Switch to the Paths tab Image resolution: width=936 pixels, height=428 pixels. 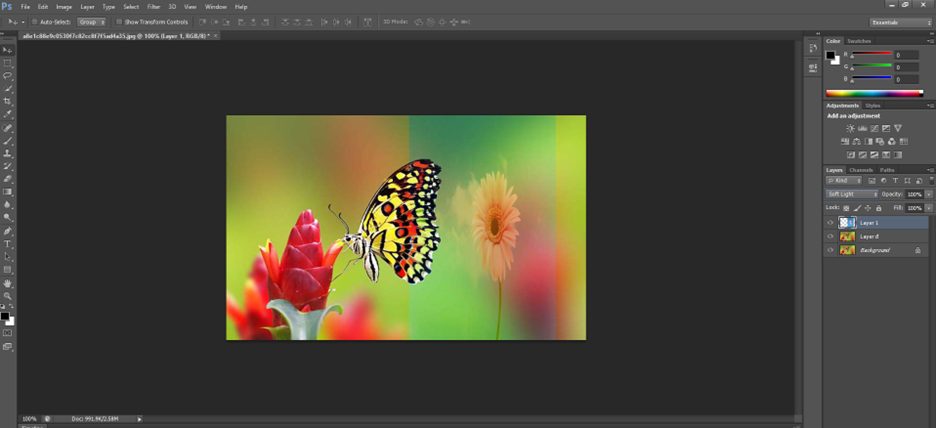click(x=887, y=170)
